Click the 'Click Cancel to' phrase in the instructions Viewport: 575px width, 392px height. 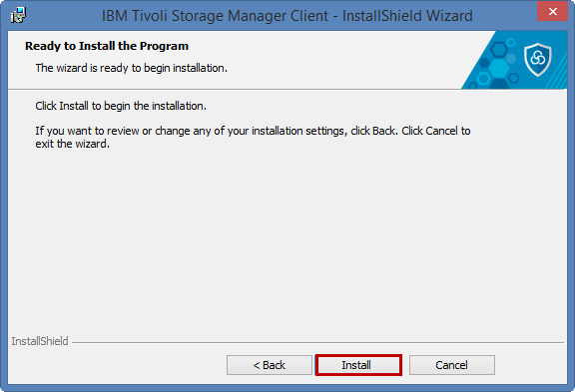pos(436,131)
